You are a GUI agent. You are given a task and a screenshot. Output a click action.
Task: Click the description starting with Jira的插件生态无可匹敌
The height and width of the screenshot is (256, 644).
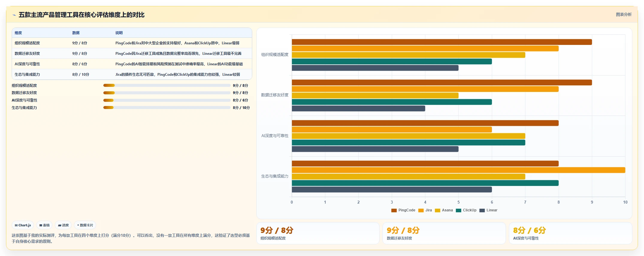[178, 75]
